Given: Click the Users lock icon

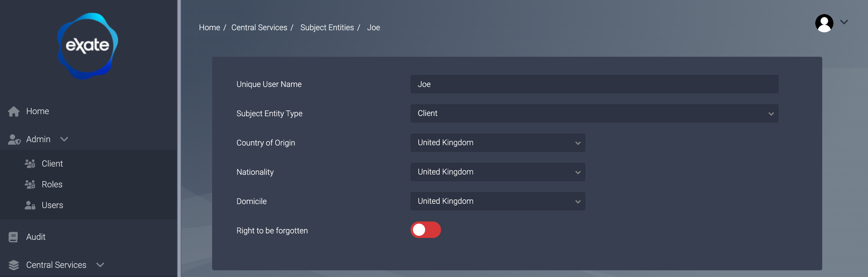Looking at the screenshot, I should 30,205.
